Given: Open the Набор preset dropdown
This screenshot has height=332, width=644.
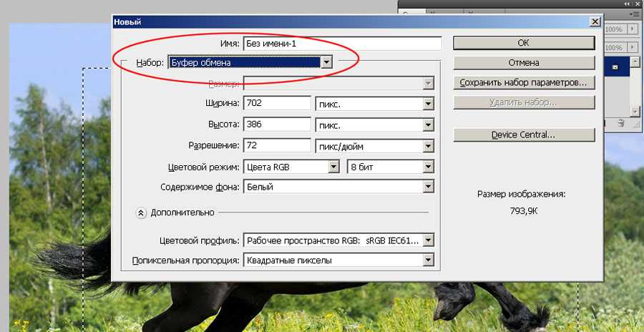Looking at the screenshot, I should pyautogui.click(x=327, y=63).
